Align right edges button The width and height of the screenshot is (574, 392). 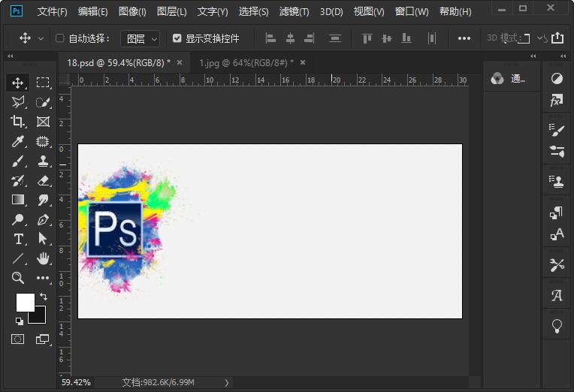(310, 38)
